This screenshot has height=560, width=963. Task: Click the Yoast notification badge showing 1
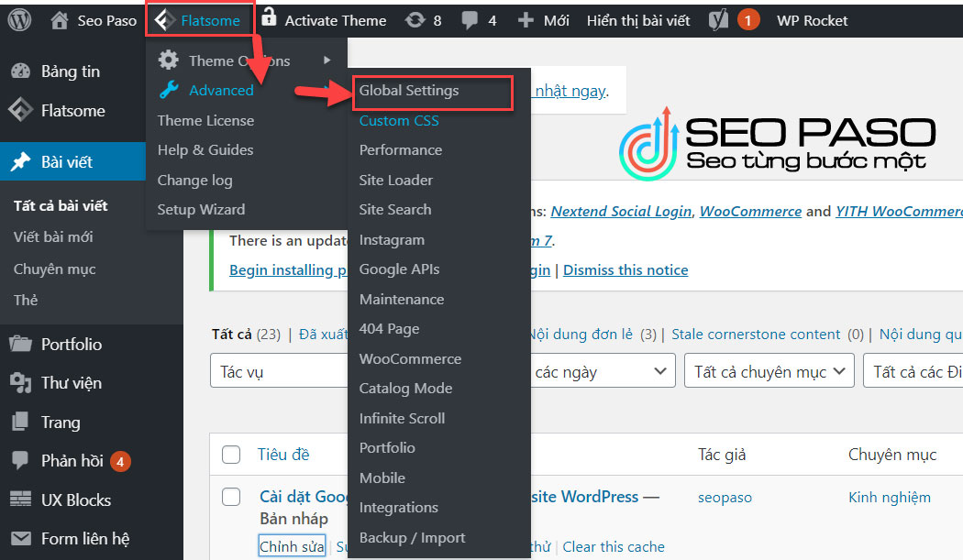[748, 20]
